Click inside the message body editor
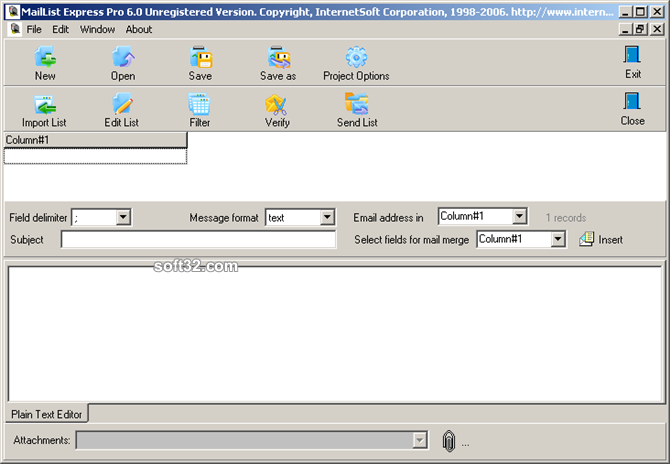 point(335,334)
